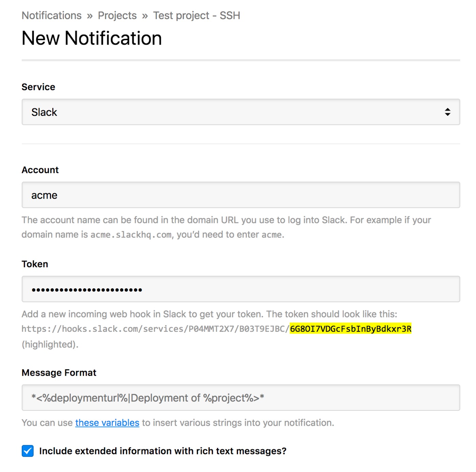Viewport: 476px width, 472px height.
Task: Uncheck Include extended information checkbox
Action: 28,451
